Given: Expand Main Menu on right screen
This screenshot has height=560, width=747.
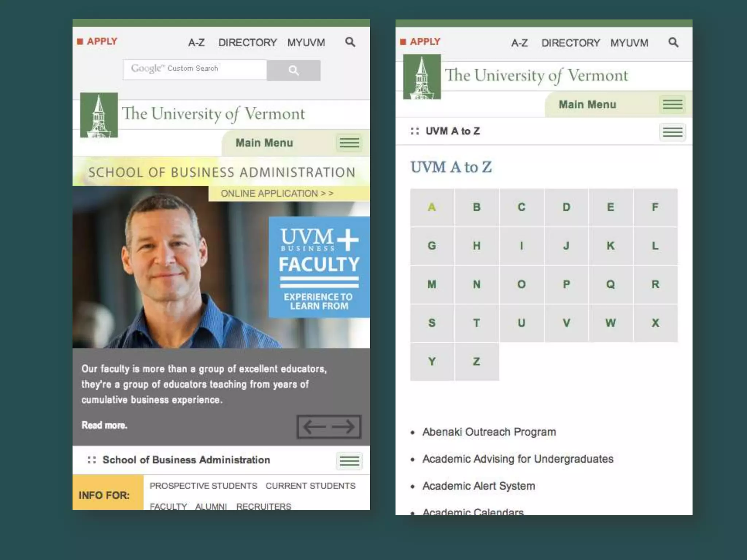Looking at the screenshot, I should coord(672,105).
